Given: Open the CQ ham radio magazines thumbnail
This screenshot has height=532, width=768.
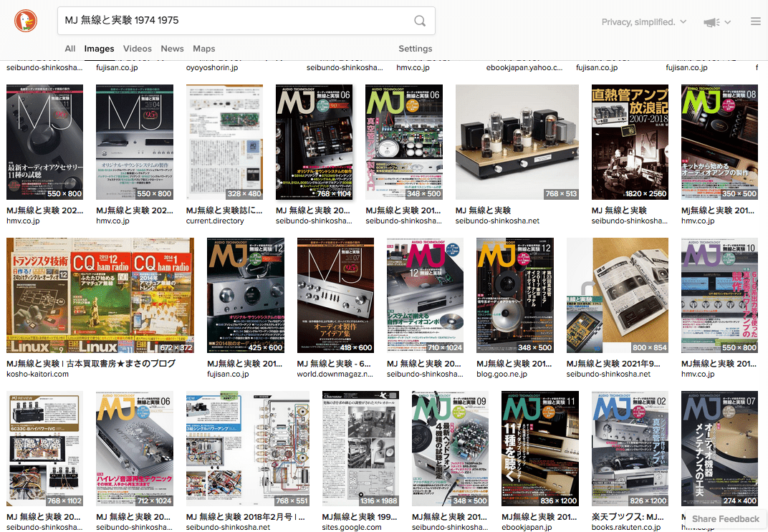Looking at the screenshot, I should 100,295.
